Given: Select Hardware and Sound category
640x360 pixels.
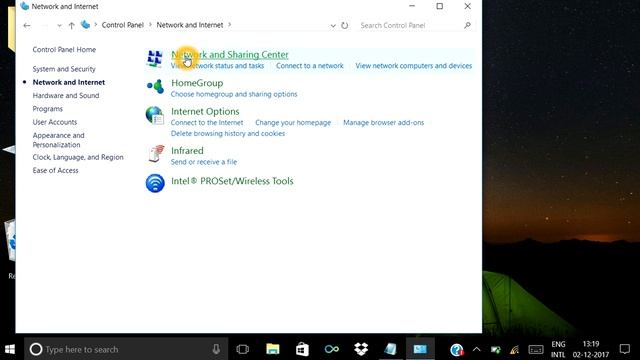Looking at the screenshot, I should click(x=66, y=96).
